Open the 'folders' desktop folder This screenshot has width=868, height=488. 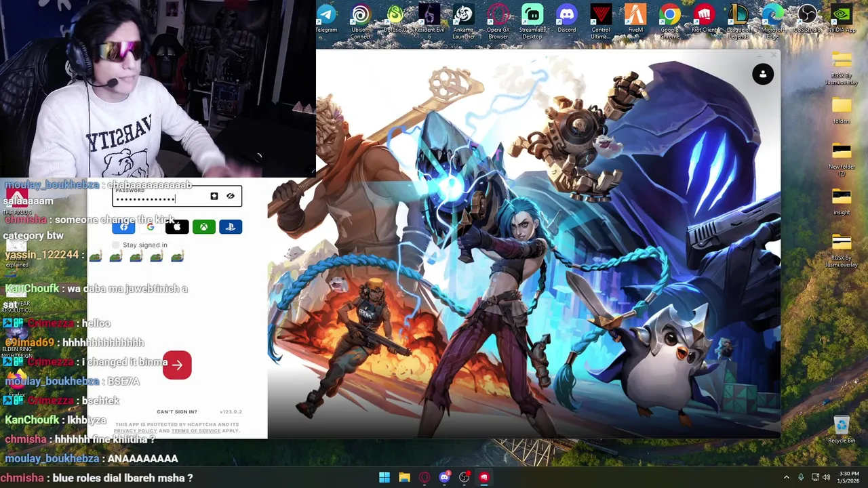[842, 110]
